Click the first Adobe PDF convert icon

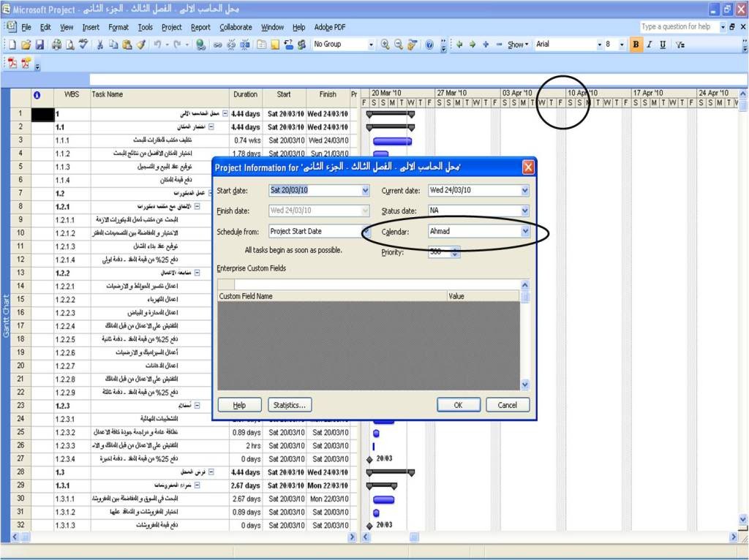coord(12,63)
